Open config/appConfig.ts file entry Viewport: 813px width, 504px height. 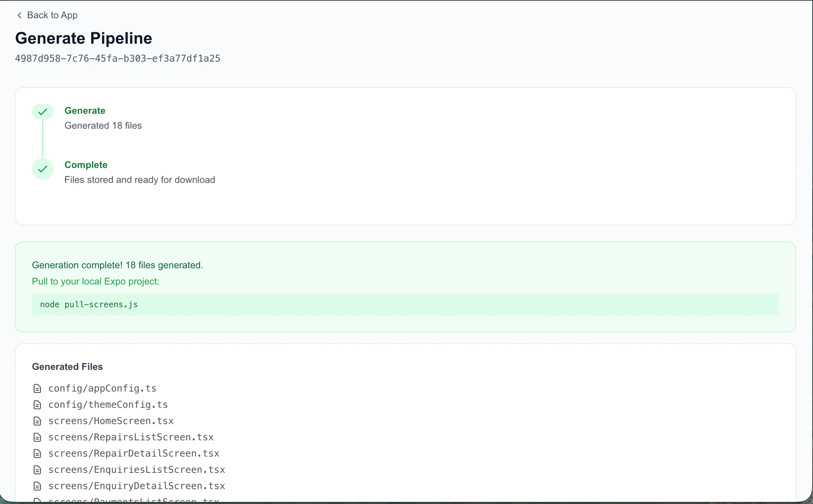point(102,388)
